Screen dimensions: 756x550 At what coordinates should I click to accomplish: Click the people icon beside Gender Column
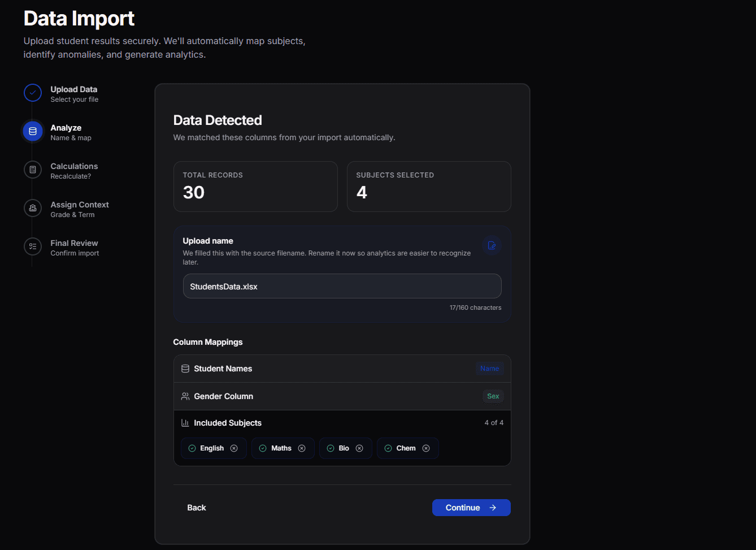pyautogui.click(x=185, y=396)
